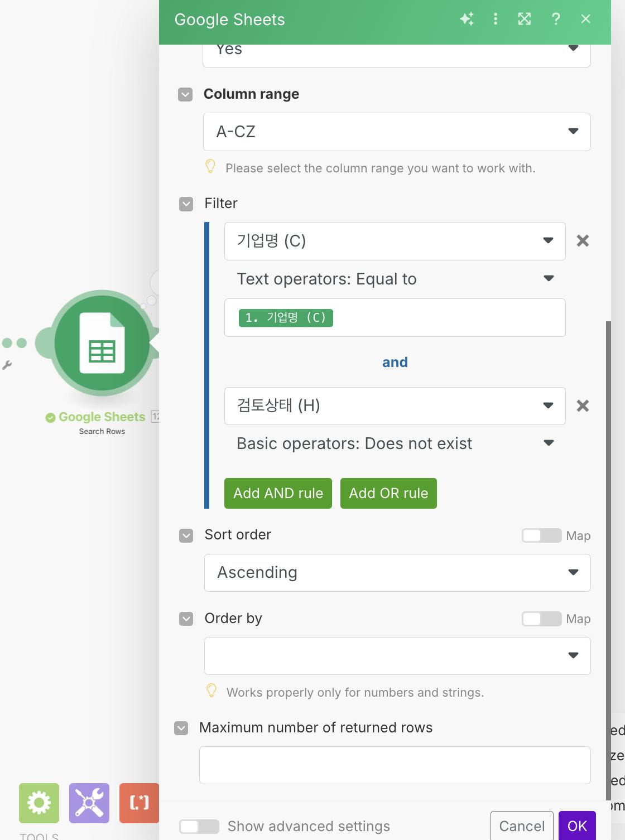Open the 기업명 (C) column dropdown

click(395, 241)
